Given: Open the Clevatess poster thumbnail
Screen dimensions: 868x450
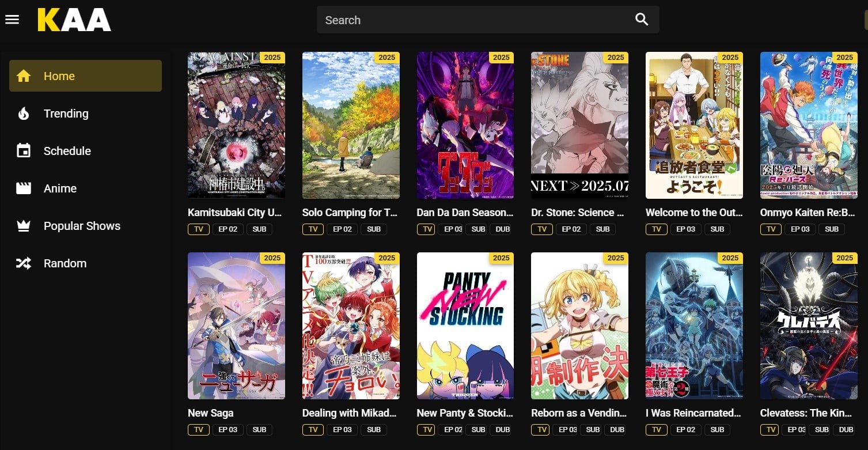Looking at the screenshot, I should (x=809, y=326).
